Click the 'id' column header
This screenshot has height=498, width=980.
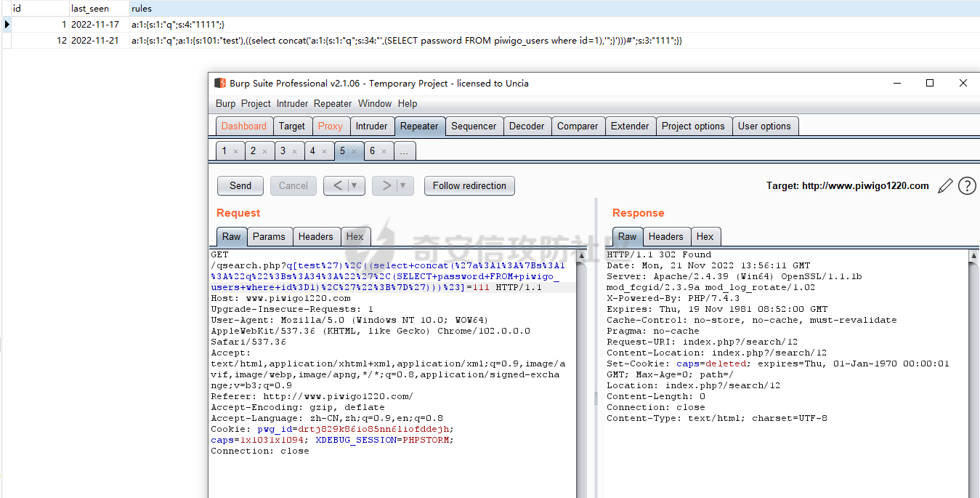40,9
